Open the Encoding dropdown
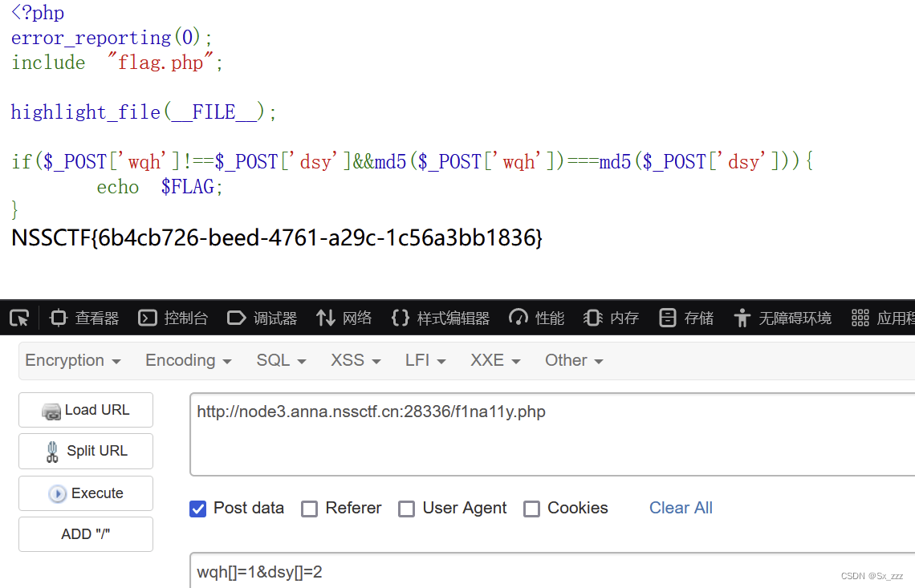 click(x=188, y=360)
